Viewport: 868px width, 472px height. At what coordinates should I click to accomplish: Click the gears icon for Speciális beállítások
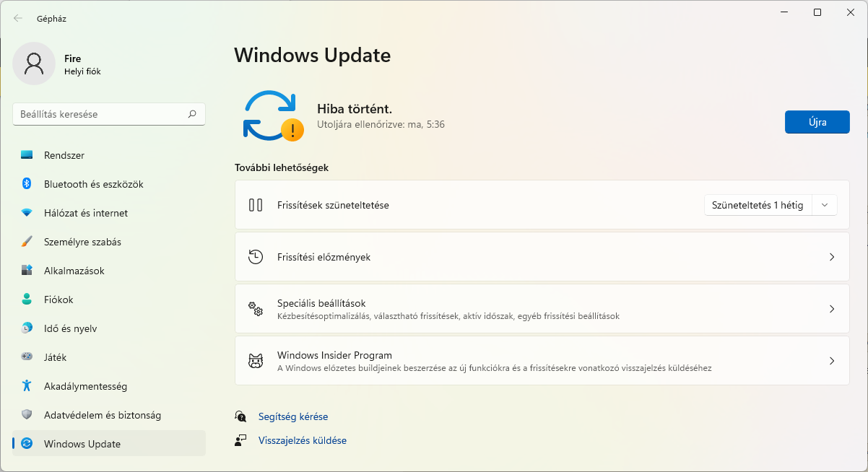256,309
